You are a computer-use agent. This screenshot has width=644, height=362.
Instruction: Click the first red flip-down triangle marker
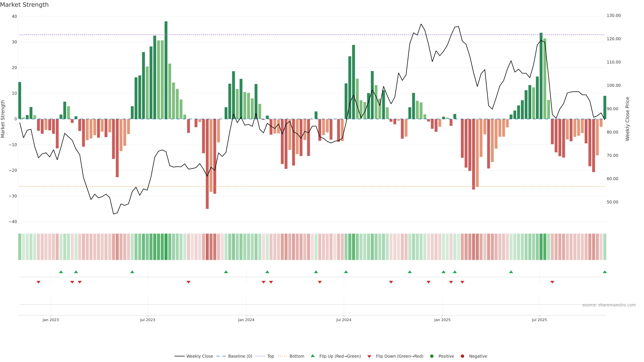39,282
